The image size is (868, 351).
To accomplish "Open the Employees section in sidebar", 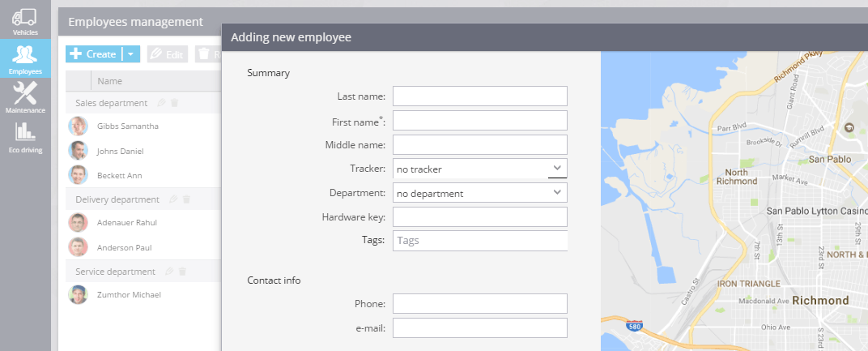I will (x=25, y=58).
